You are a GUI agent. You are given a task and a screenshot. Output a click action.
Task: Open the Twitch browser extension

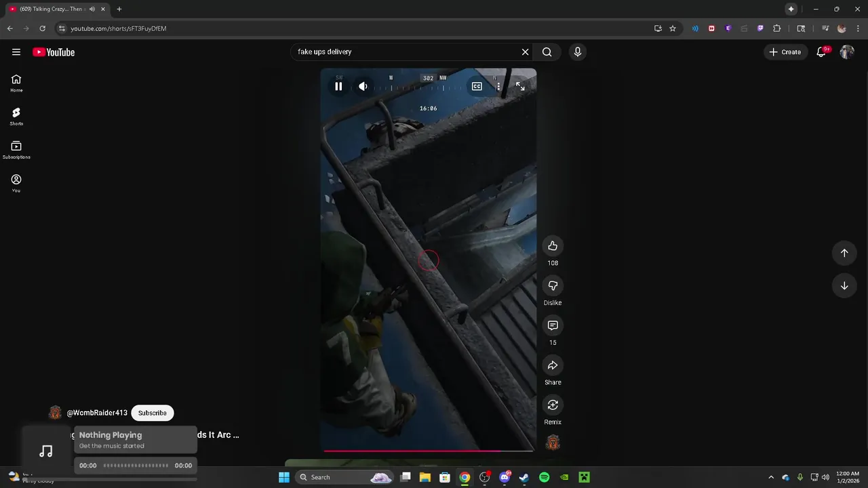click(x=760, y=28)
